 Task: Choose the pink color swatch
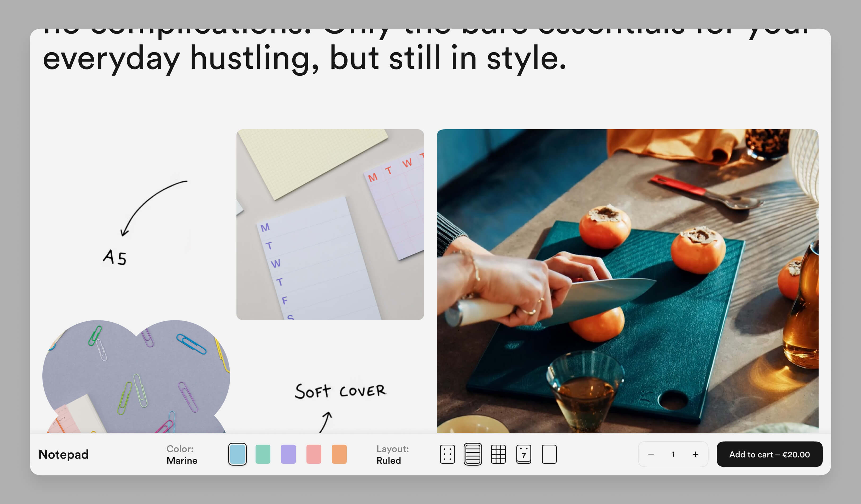click(x=314, y=454)
